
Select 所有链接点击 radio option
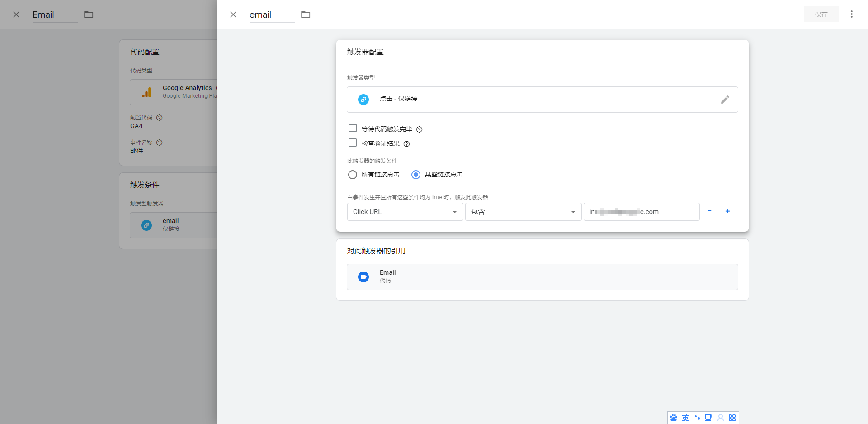coord(353,175)
